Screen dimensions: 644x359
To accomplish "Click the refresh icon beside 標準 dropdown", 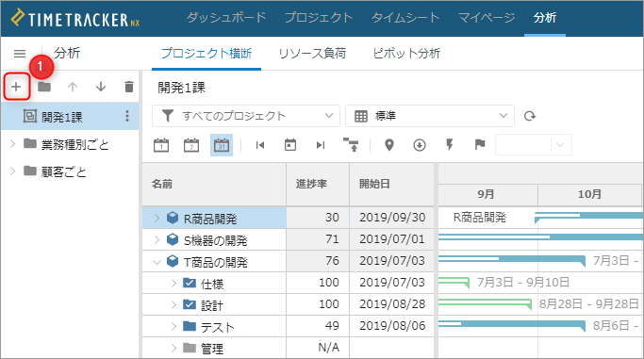I will pyautogui.click(x=530, y=116).
